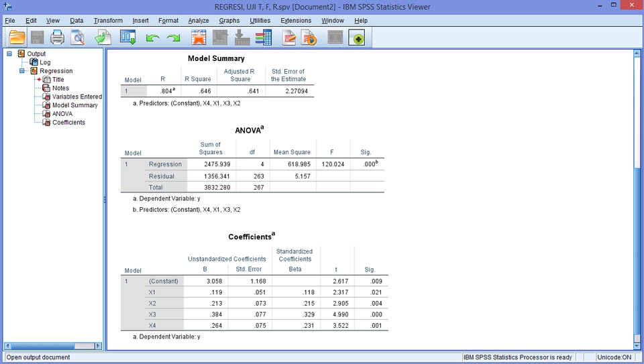Select Coefficients item in outline

[x=68, y=123]
